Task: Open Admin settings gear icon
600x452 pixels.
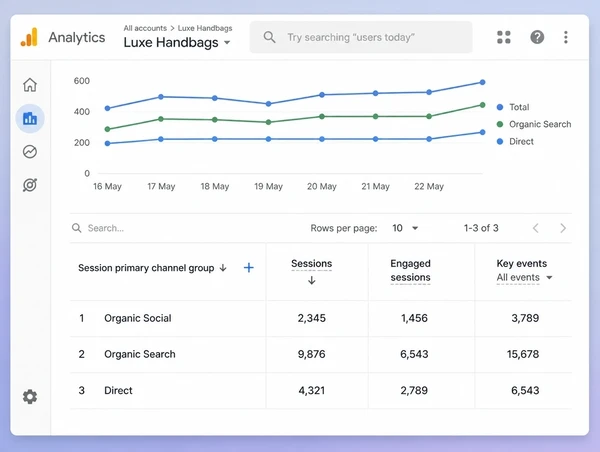Action: click(30, 397)
